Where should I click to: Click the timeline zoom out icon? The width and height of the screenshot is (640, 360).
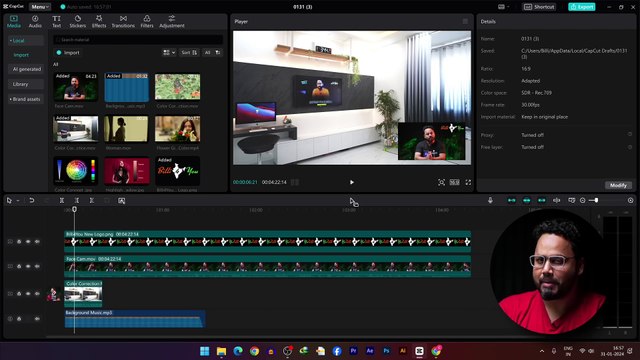(x=582, y=200)
